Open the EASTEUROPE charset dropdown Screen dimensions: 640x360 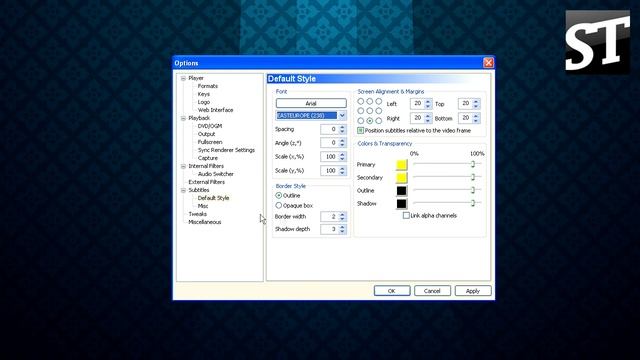(x=342, y=116)
